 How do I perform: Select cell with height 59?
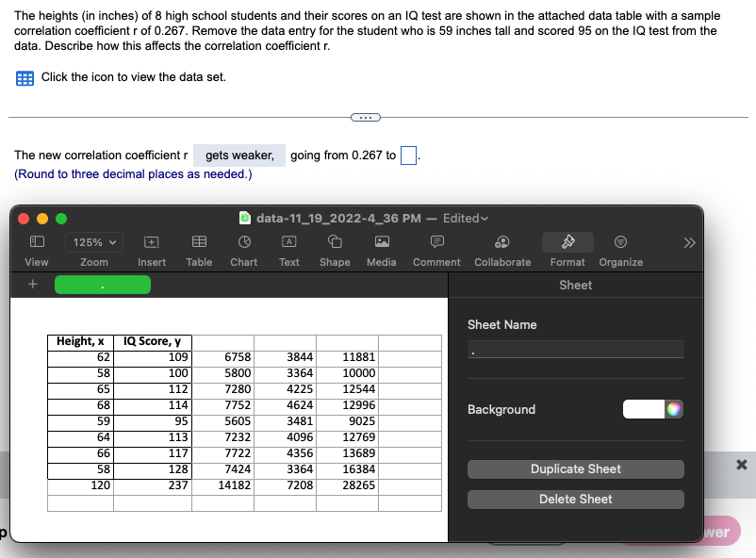(80, 422)
